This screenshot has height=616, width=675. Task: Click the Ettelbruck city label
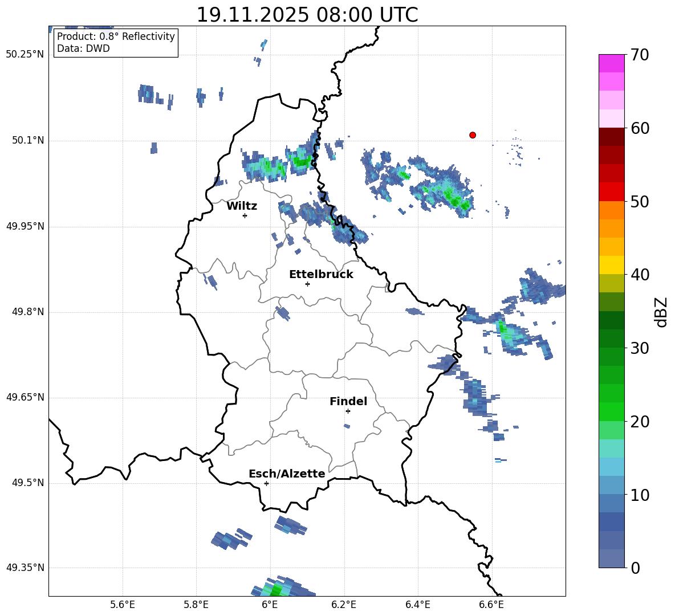(321, 275)
